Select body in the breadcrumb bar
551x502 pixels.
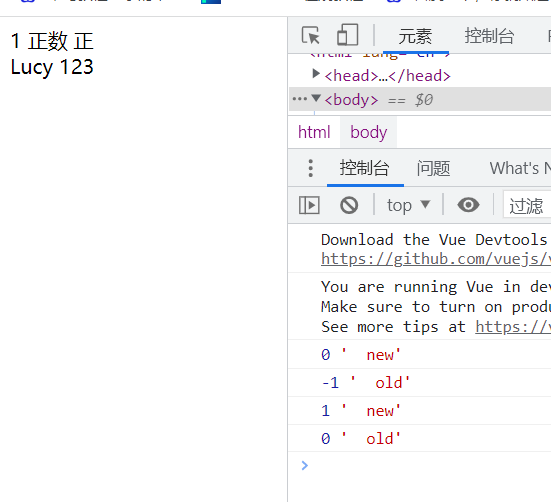369,132
